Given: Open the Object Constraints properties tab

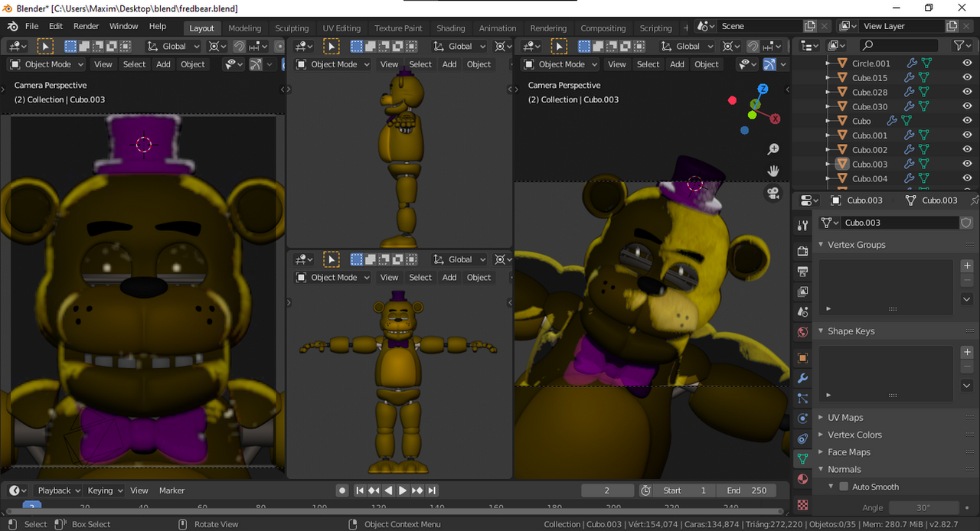Looking at the screenshot, I should (802, 438).
